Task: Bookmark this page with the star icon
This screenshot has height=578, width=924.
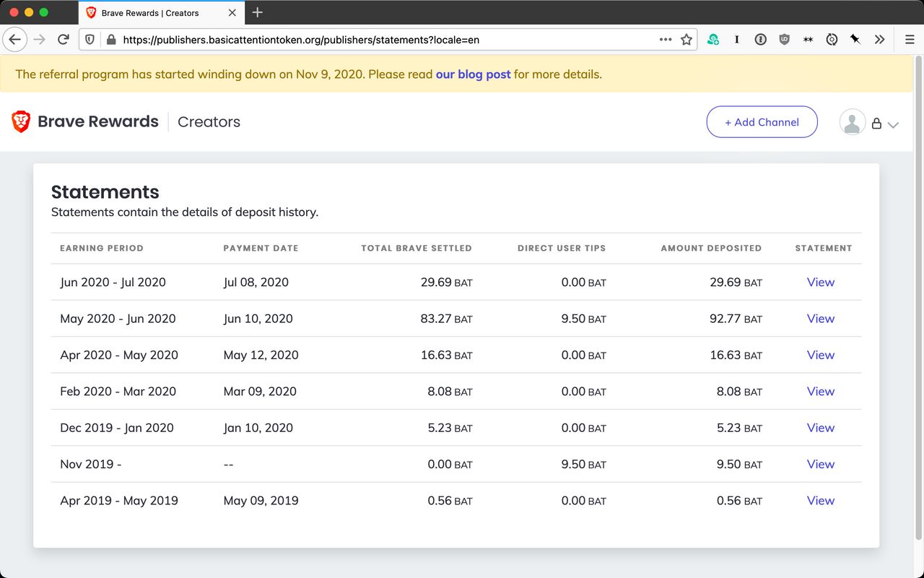Action: 687,40
